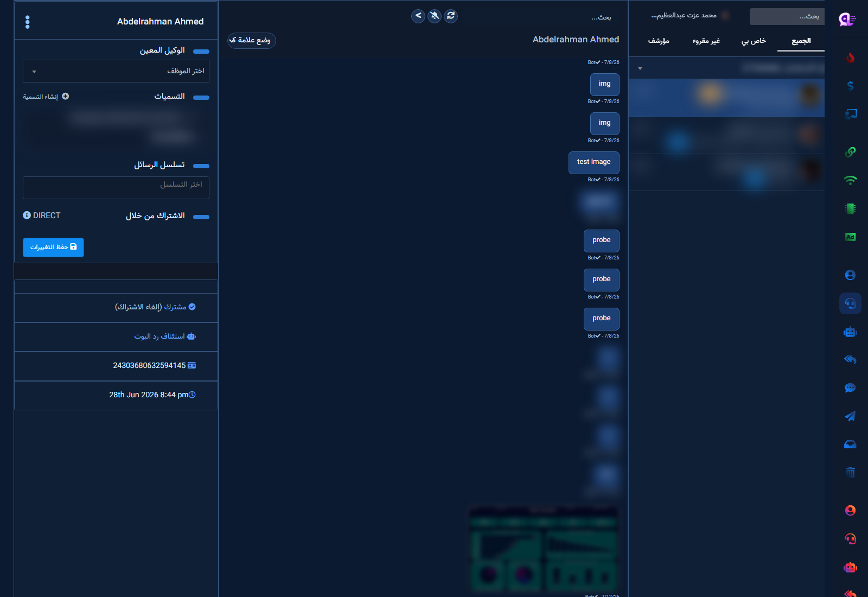
Task: Switch to the 'مؤرشف' tab
Action: pyautogui.click(x=659, y=41)
